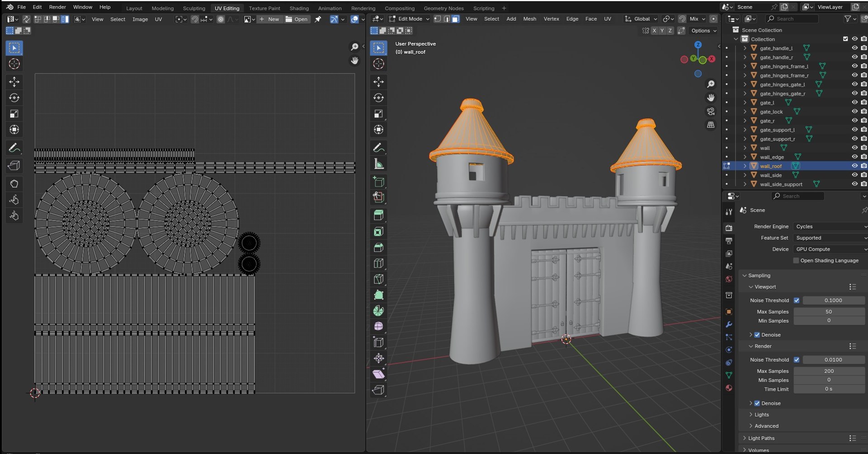Image resolution: width=868 pixels, height=454 pixels.
Task: Expand wall_side_support tree item
Action: (x=745, y=184)
